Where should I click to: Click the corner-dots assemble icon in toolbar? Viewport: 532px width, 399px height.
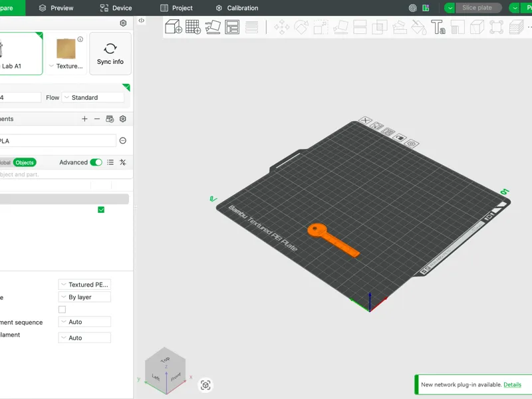pyautogui.click(x=496, y=27)
